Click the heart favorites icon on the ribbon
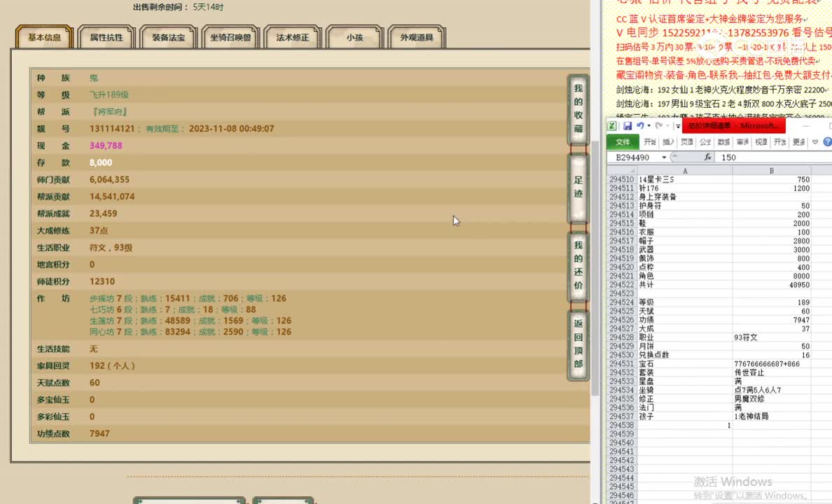The image size is (832, 504). tap(814, 141)
